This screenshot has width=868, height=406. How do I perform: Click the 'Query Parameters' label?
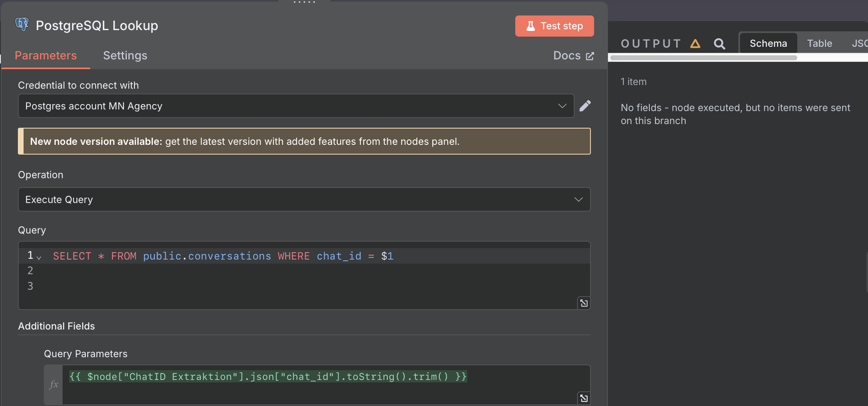pyautogui.click(x=86, y=354)
